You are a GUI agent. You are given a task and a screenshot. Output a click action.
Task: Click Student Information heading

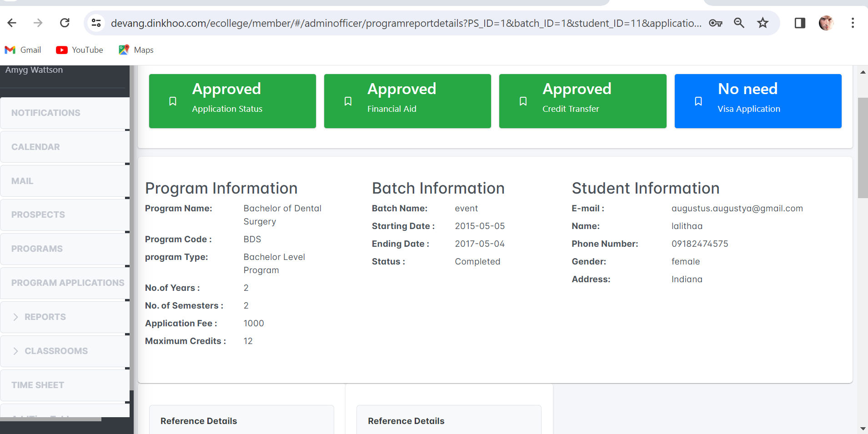tap(646, 188)
